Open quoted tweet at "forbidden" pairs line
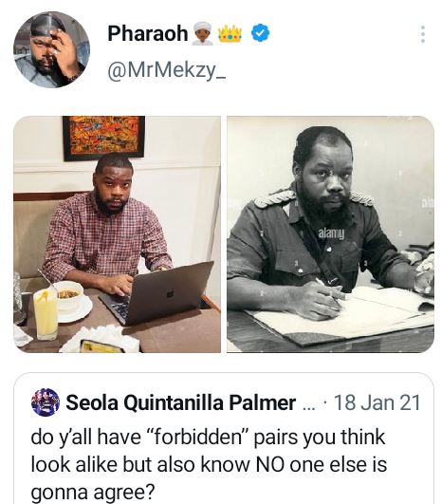Viewport: 441px width, 504px height. coord(208,438)
